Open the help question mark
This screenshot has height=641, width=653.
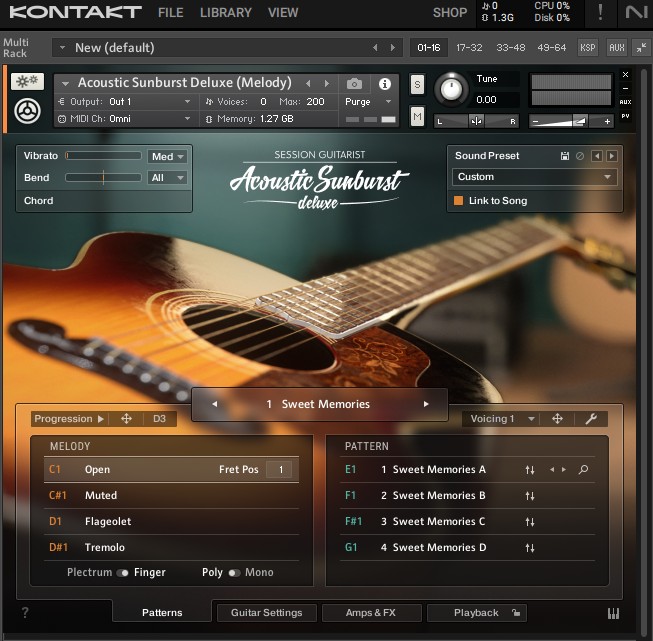point(25,612)
